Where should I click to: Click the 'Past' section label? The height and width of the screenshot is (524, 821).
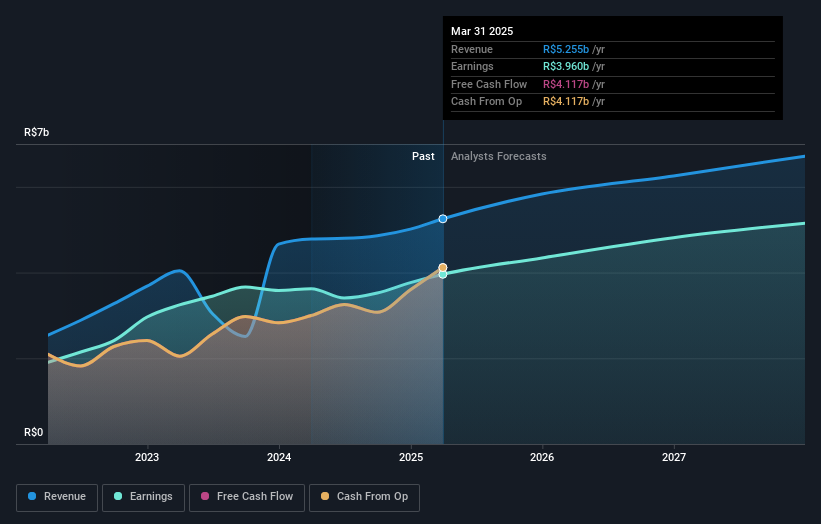click(x=423, y=157)
